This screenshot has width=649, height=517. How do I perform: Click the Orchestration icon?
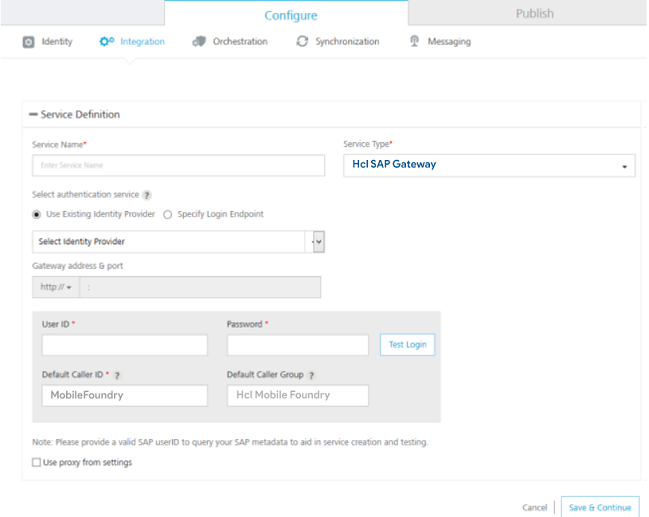coord(199,42)
